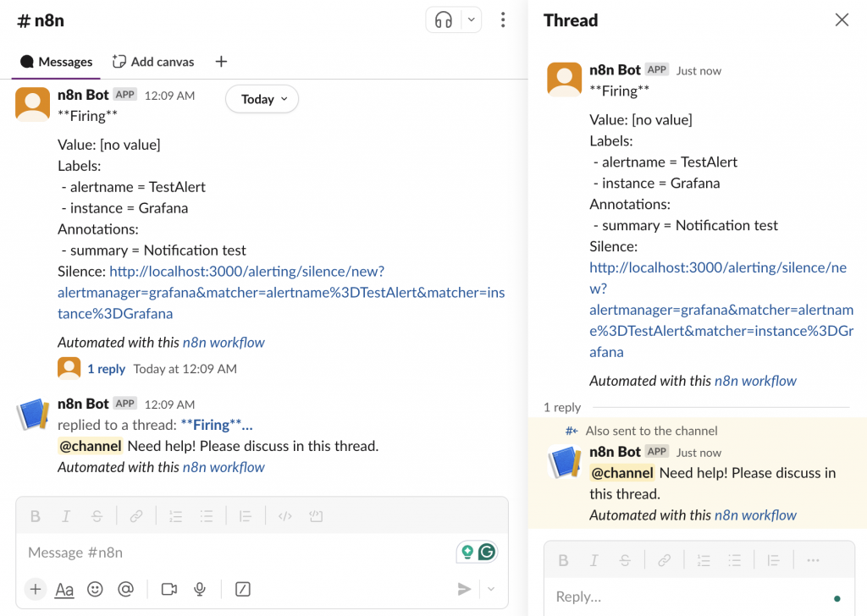Apply bulleted list in thread composer

click(734, 561)
